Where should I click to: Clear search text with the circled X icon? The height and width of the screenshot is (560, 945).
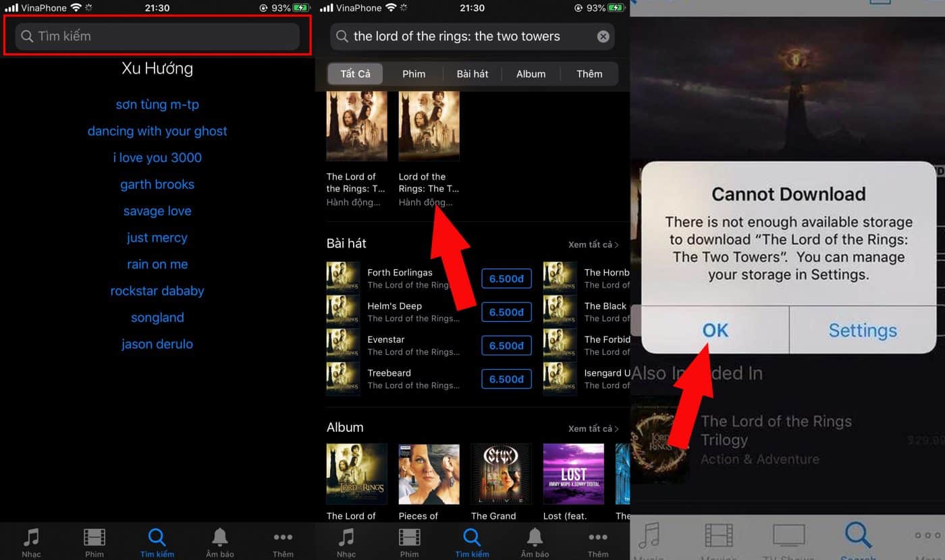point(603,36)
